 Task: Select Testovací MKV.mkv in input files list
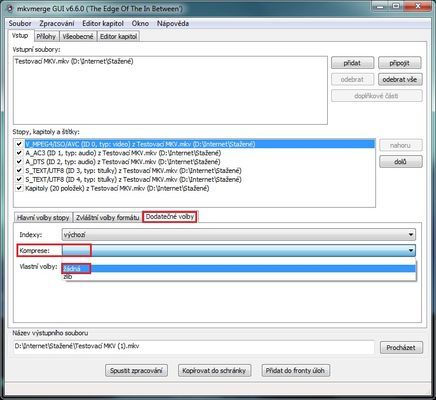74,61
